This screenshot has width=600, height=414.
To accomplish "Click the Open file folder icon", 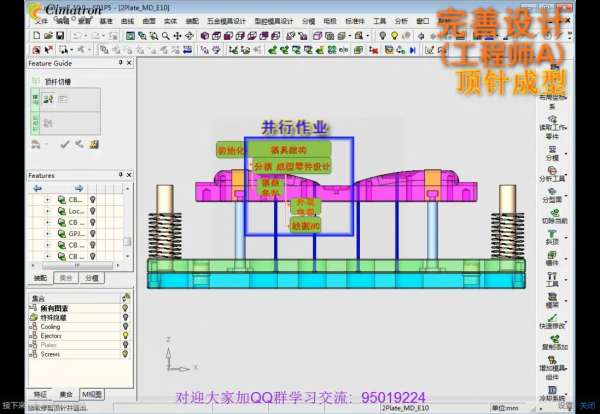I will click(47, 36).
